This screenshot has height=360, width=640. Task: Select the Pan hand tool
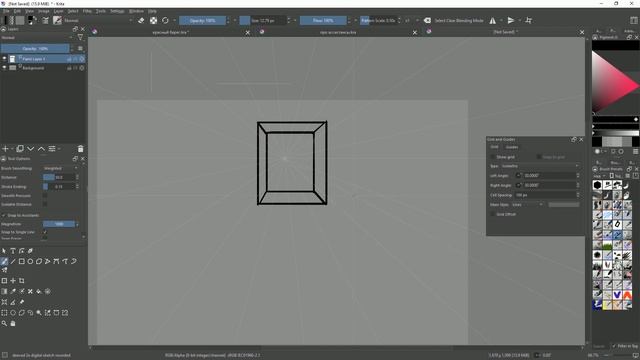coord(13,323)
